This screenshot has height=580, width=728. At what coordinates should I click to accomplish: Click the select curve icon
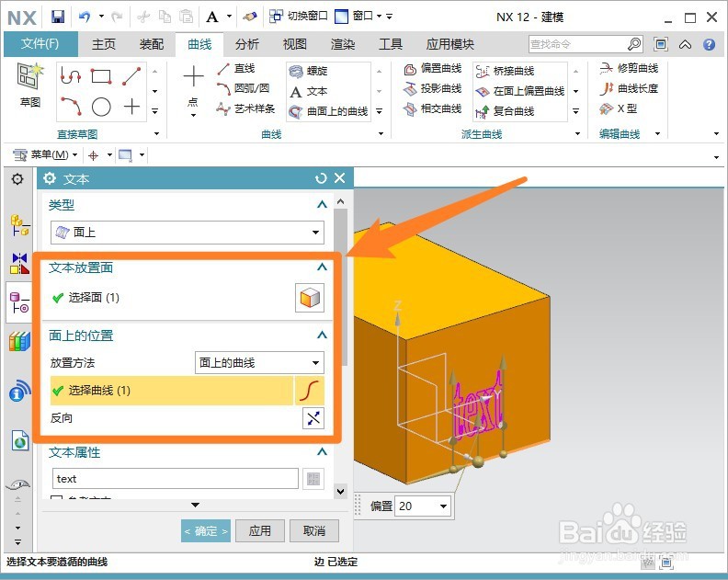click(x=310, y=391)
